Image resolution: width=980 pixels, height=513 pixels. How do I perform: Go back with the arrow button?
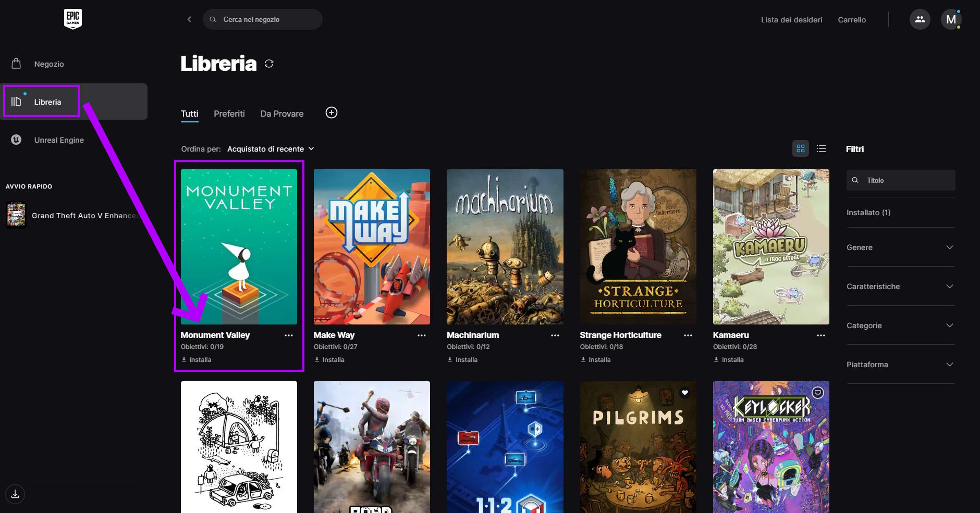click(x=189, y=19)
